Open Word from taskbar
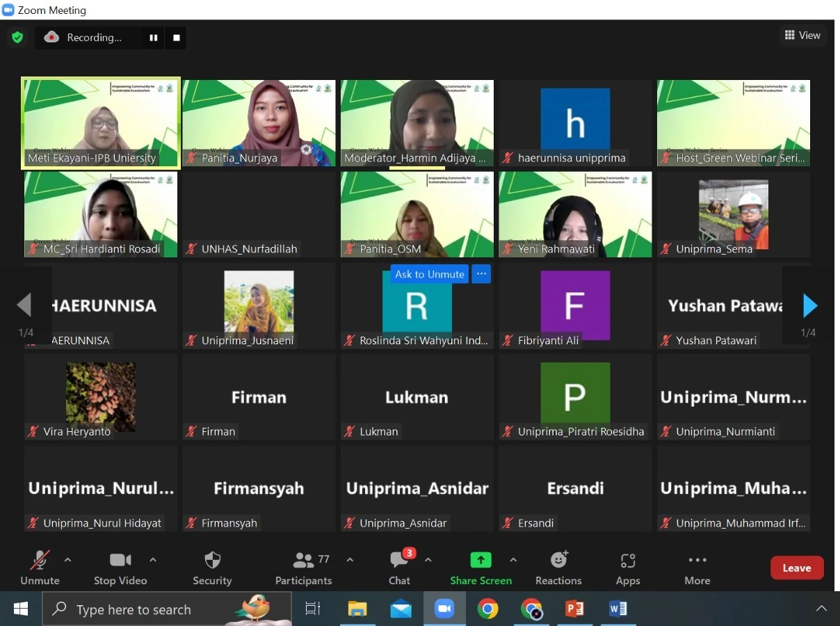 (x=618, y=609)
